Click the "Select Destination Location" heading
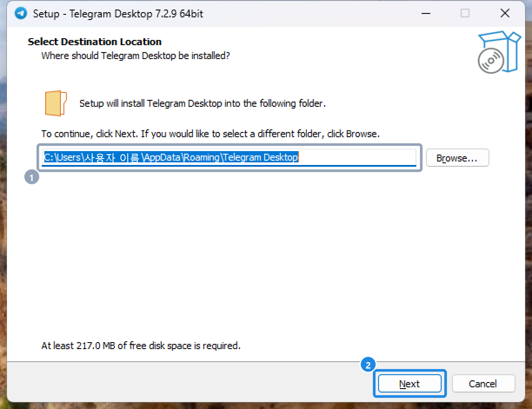Screen dimensions: 532x409 (x=95, y=42)
